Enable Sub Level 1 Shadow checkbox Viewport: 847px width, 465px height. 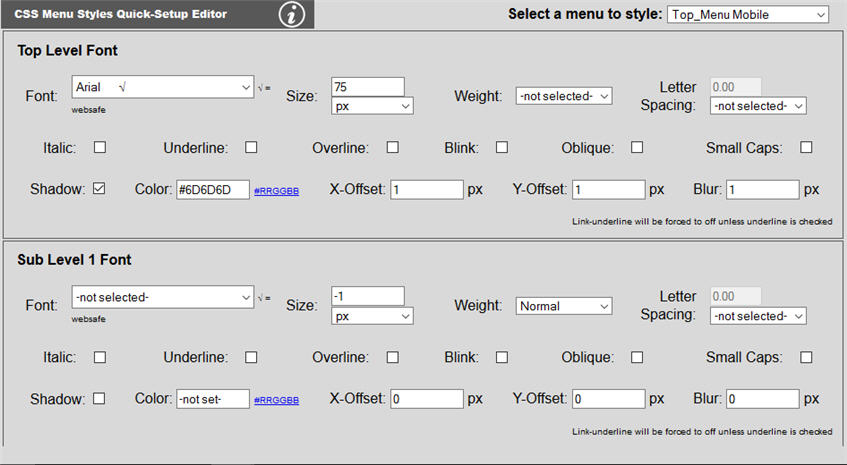pos(99,399)
